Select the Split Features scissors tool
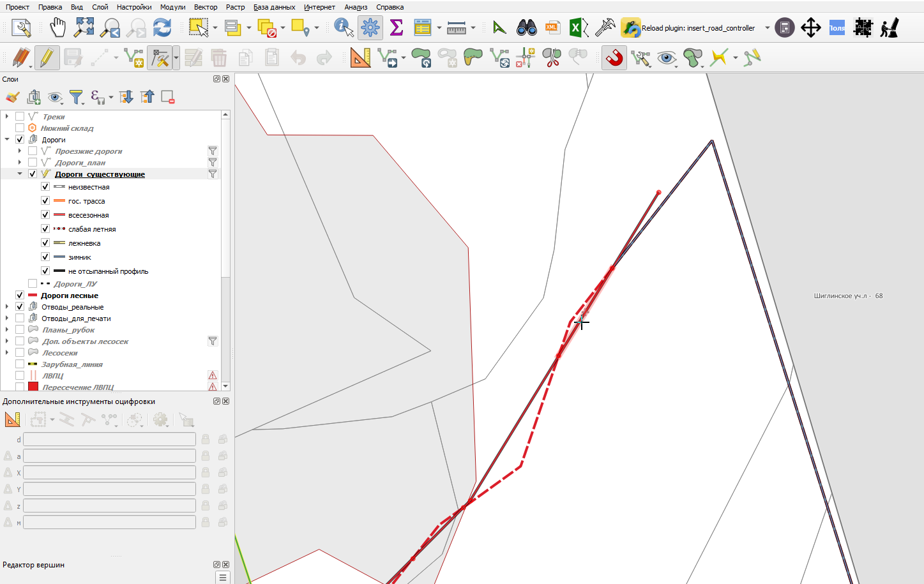This screenshot has width=924, height=584. click(552, 58)
